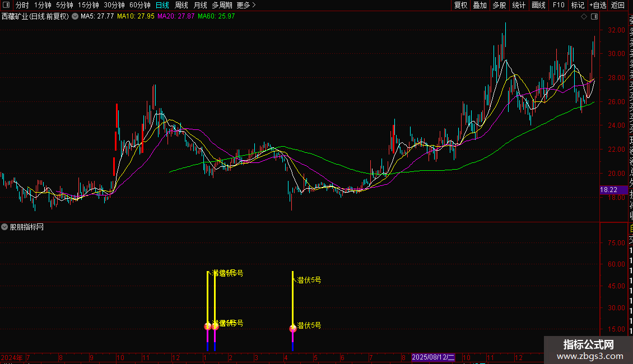Switch to 月线 monthly chart
This screenshot has width=633, height=364.
coord(200,5)
